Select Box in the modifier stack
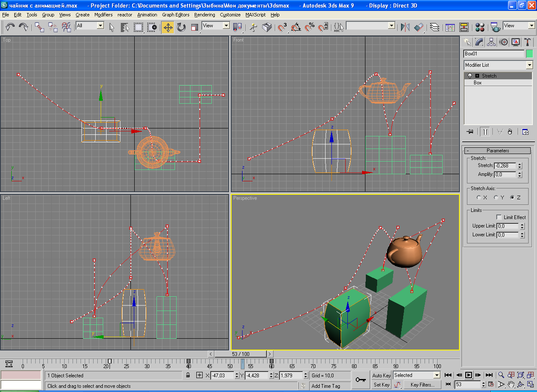537x392 pixels. (x=478, y=83)
